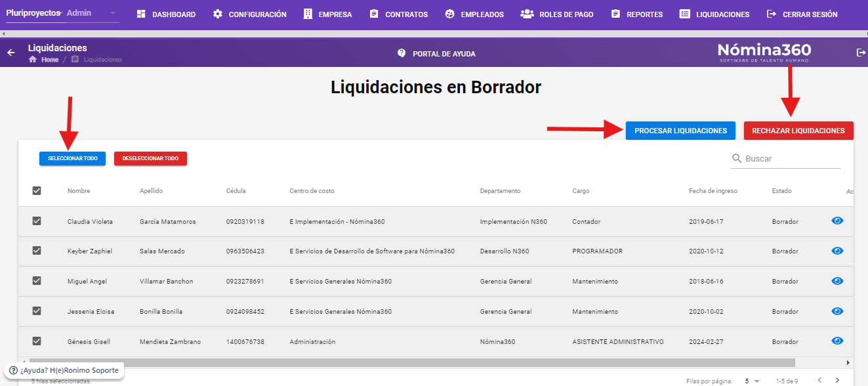Open the Contratos menu

(398, 14)
